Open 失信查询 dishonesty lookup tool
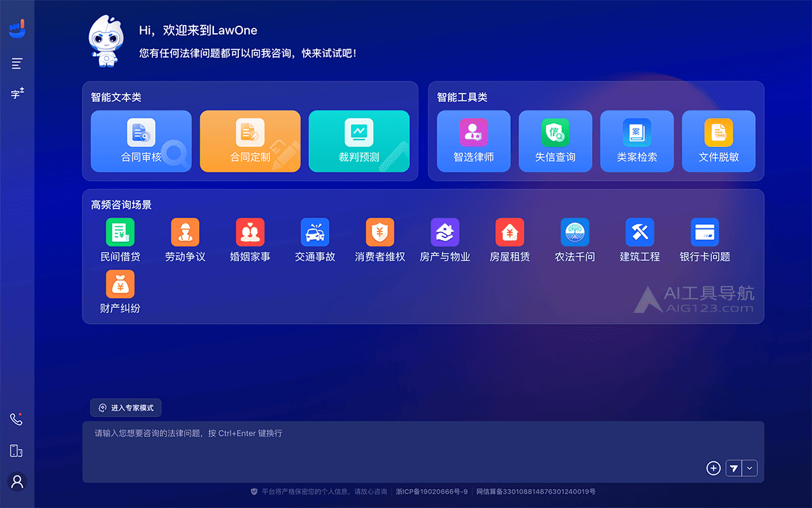The image size is (812, 508). (x=556, y=141)
